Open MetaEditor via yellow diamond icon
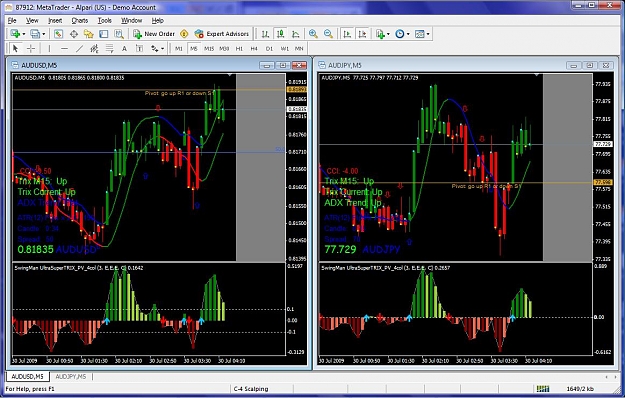Image resolution: width=625 pixels, height=398 pixels. 184,34
